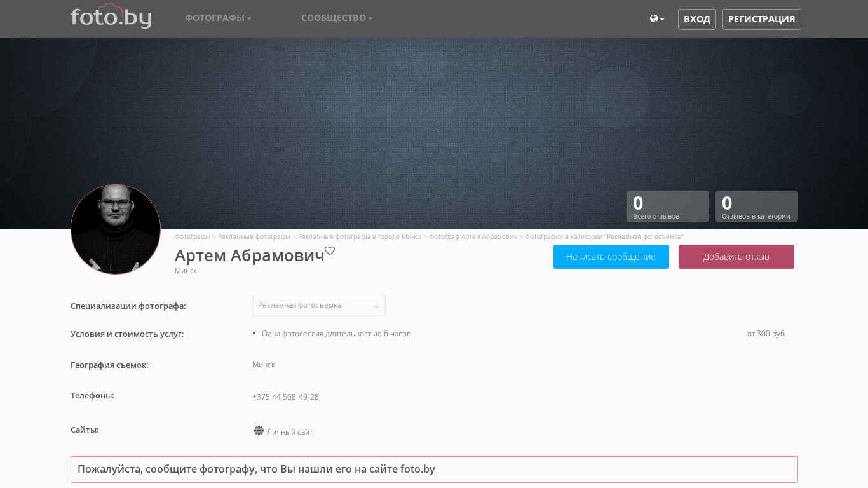Open the Рекламная фотосъемка specialization dropdown
Screen dimensions: 868x488
[319, 306]
